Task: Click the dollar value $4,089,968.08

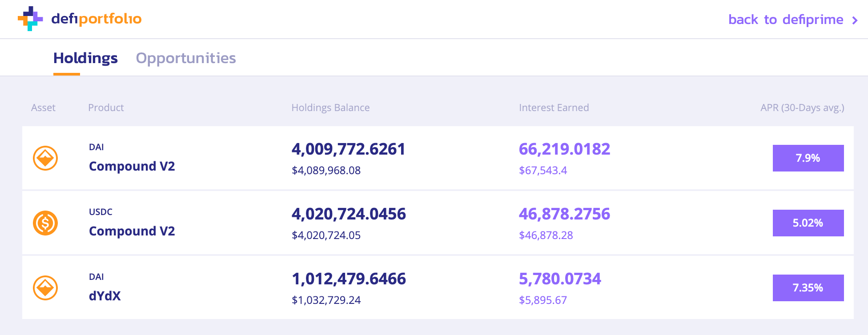Action: point(326,171)
